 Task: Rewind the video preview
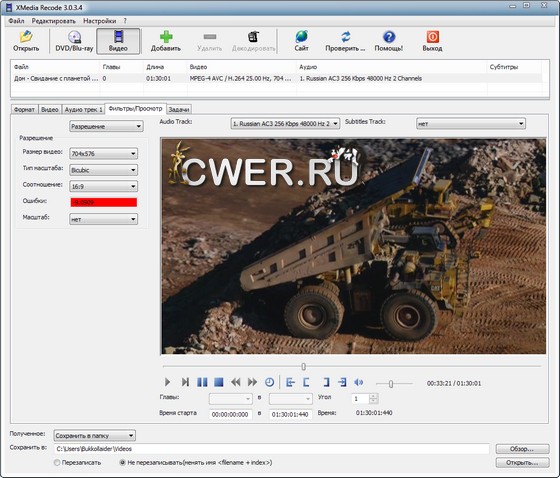[235, 382]
